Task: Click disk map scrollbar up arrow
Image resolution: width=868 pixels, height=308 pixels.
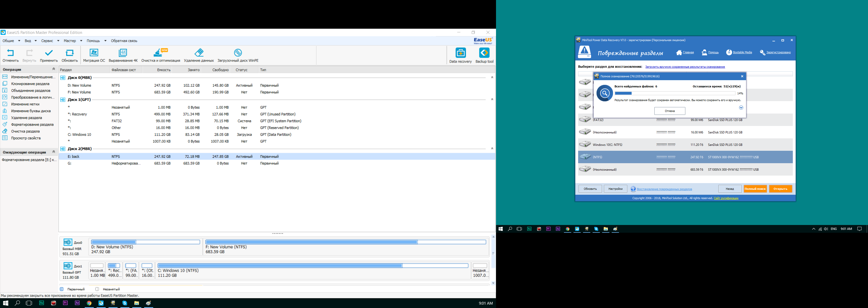Action: (x=493, y=237)
